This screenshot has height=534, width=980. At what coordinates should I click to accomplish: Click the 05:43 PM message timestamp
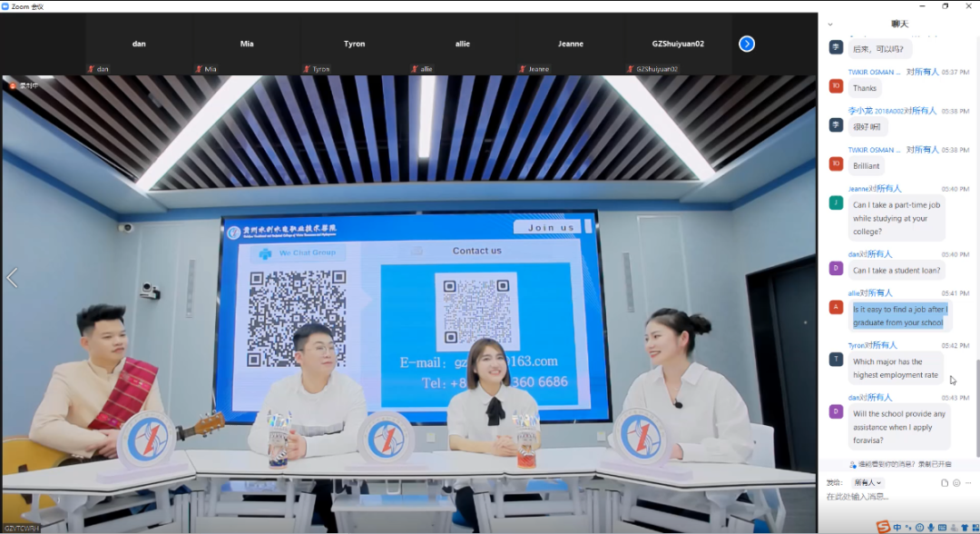coord(955,398)
